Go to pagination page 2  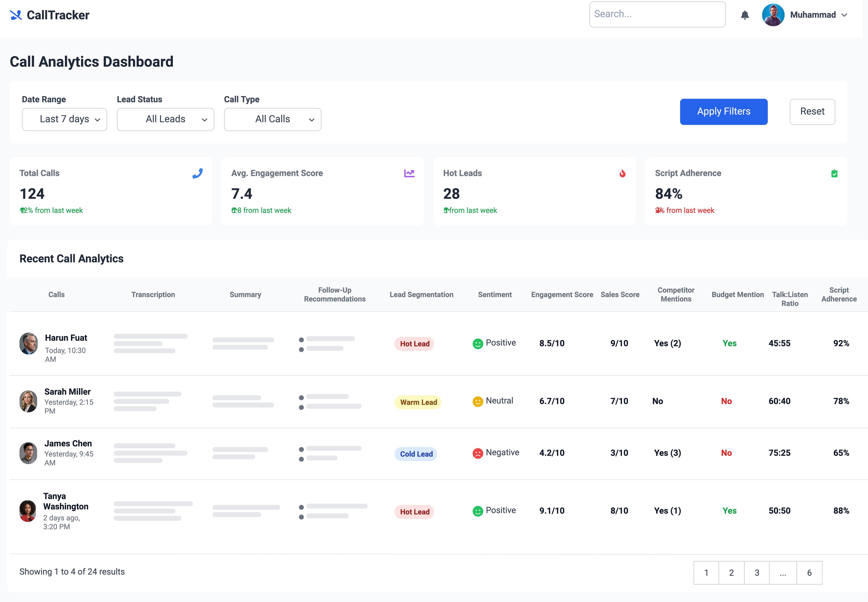731,573
